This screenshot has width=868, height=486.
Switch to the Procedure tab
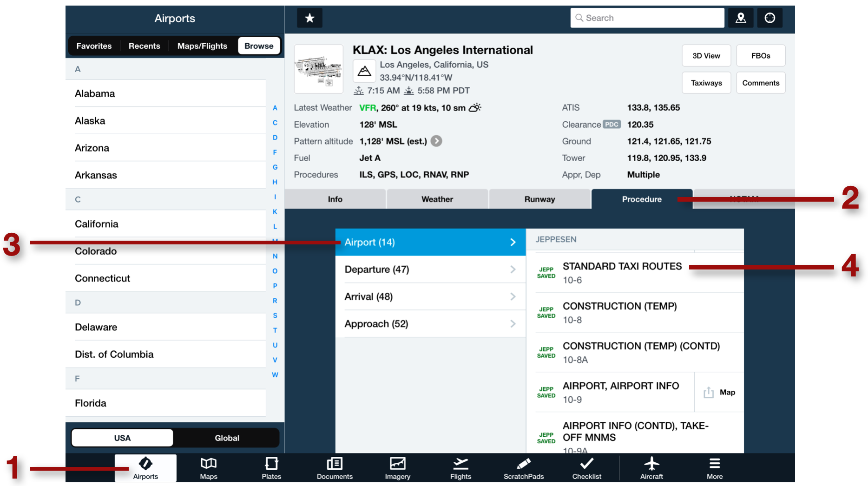click(642, 199)
